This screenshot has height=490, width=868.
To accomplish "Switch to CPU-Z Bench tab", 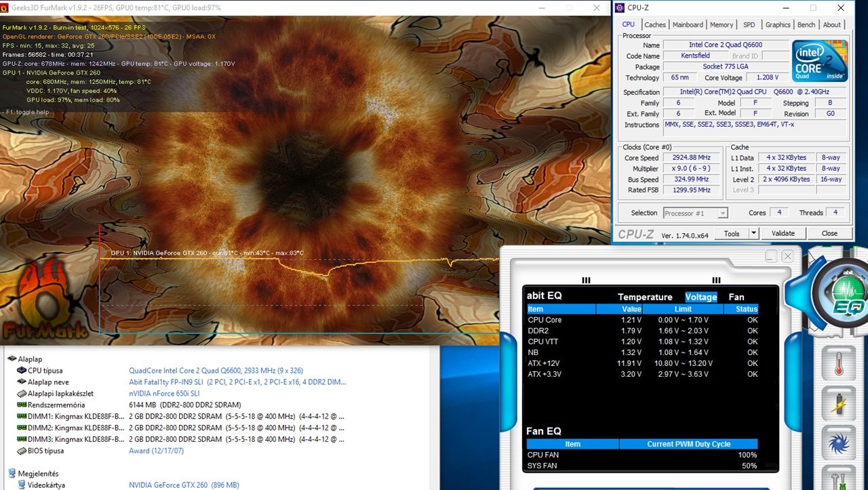I will (x=806, y=24).
